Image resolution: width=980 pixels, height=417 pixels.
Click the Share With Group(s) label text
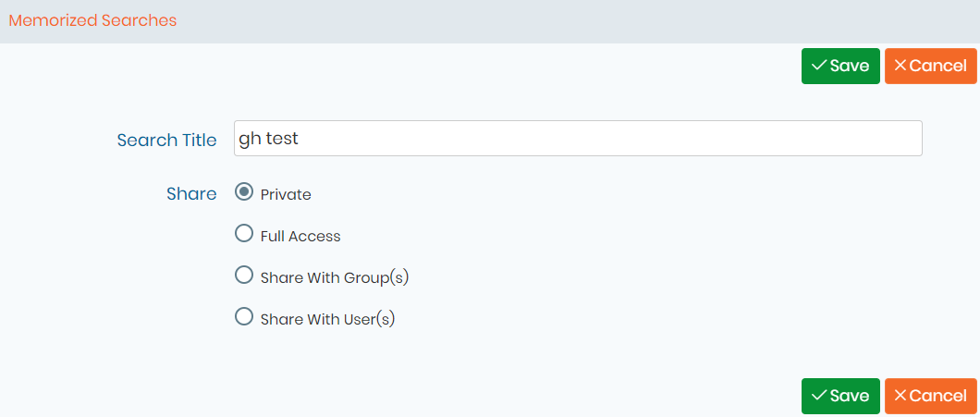tap(335, 277)
